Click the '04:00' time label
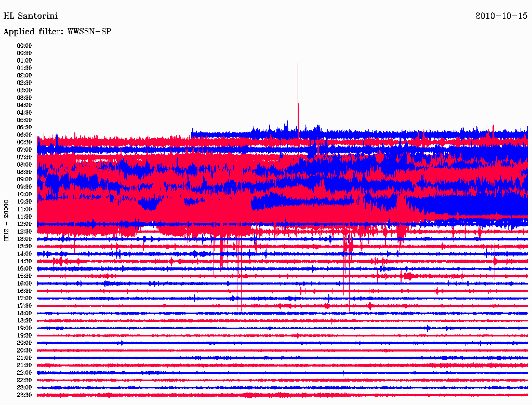Viewport: 532px width, 405px height. pyautogui.click(x=24, y=105)
